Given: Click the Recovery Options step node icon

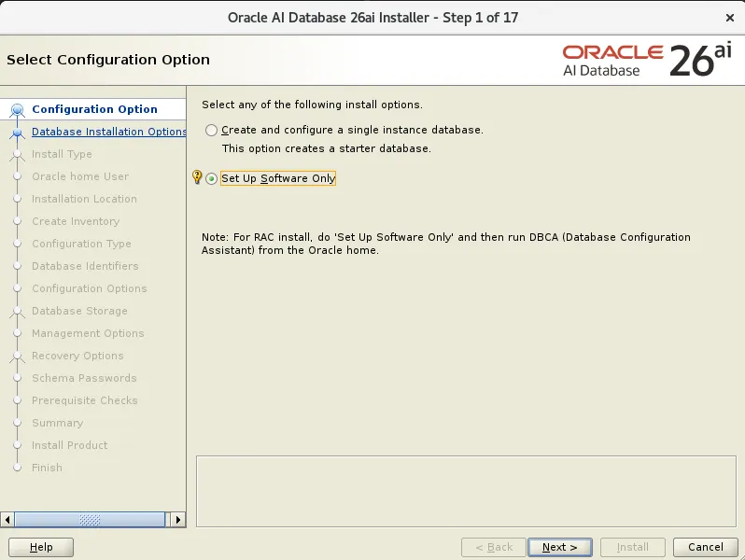Looking at the screenshot, I should click(x=17, y=357).
